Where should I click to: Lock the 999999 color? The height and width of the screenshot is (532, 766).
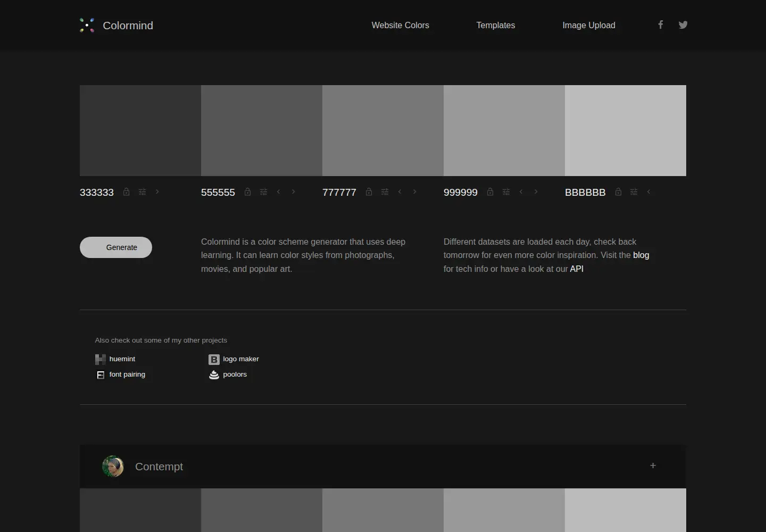pos(490,192)
